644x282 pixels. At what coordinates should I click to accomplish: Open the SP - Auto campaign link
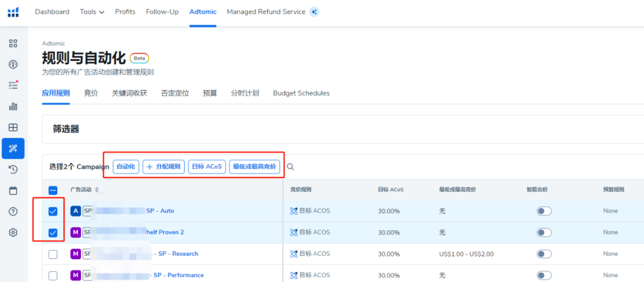(160, 211)
